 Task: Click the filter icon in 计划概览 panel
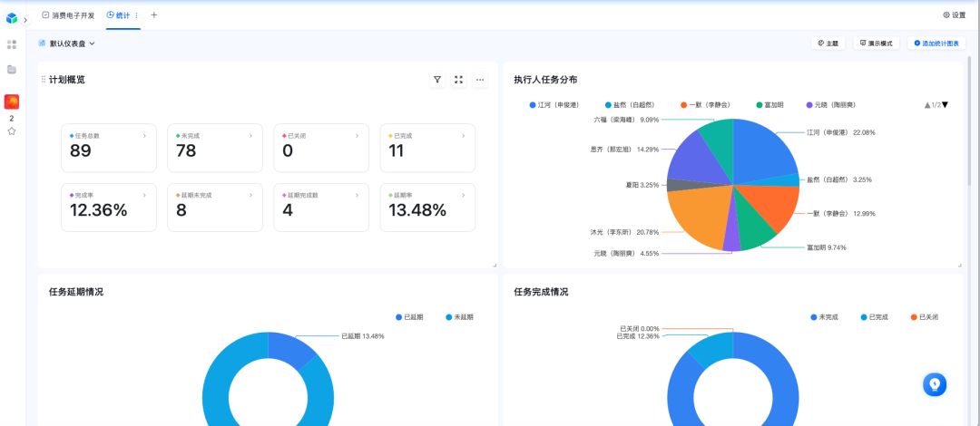pyautogui.click(x=437, y=80)
